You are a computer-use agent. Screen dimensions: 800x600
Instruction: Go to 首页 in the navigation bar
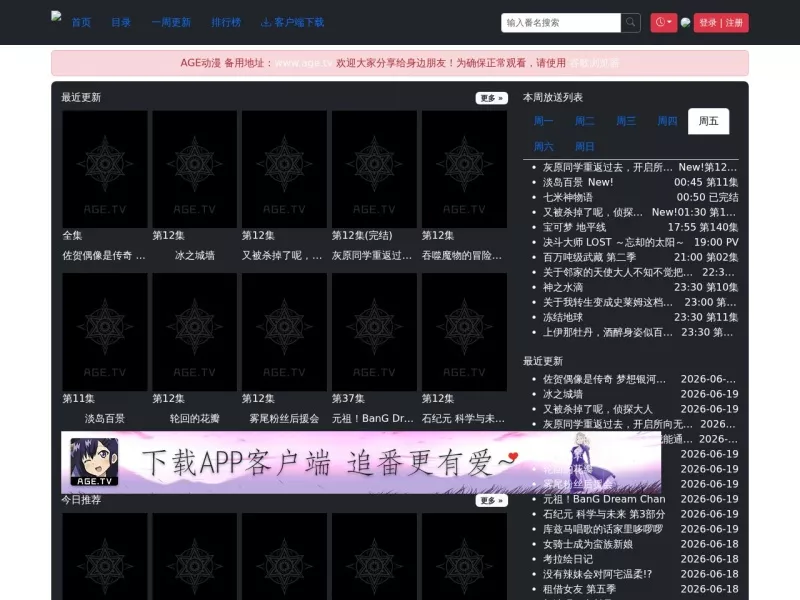pyautogui.click(x=81, y=22)
